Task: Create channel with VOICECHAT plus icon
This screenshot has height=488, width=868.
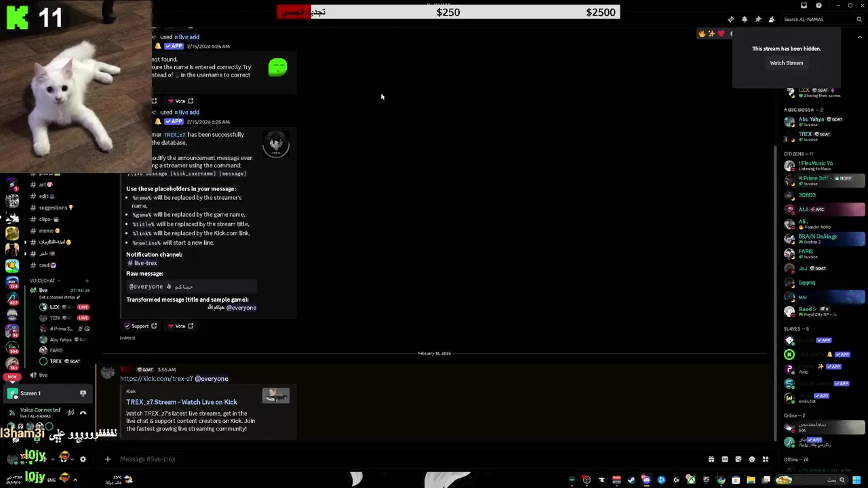Action: click(87, 281)
